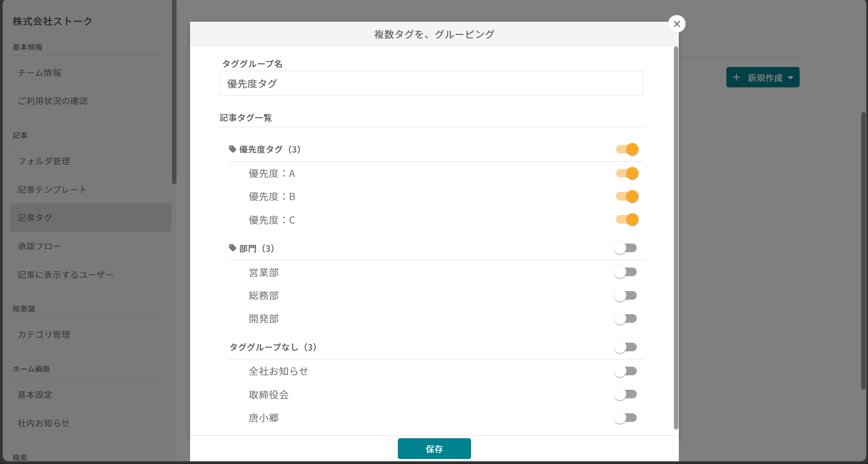Close the tag grouping dialog

coord(677,24)
